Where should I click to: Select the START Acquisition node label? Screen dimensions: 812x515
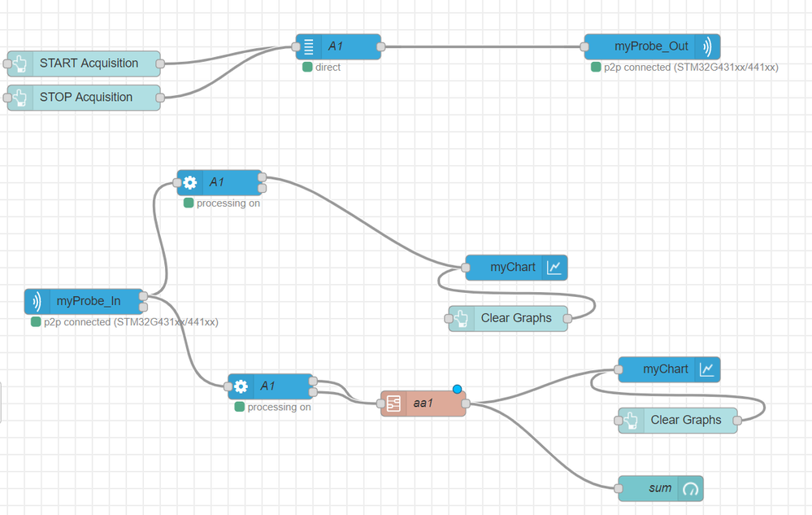click(89, 63)
